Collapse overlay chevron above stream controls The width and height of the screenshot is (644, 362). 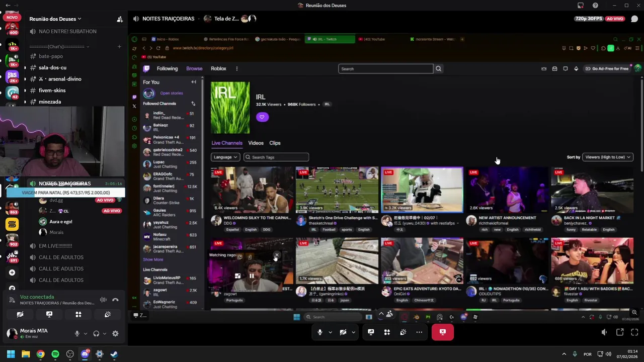[x=381, y=314]
